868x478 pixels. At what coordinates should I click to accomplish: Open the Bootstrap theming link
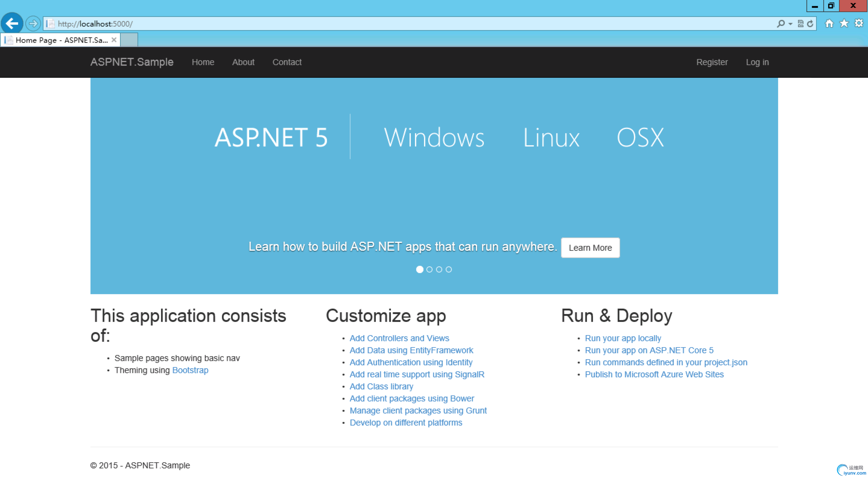190,370
